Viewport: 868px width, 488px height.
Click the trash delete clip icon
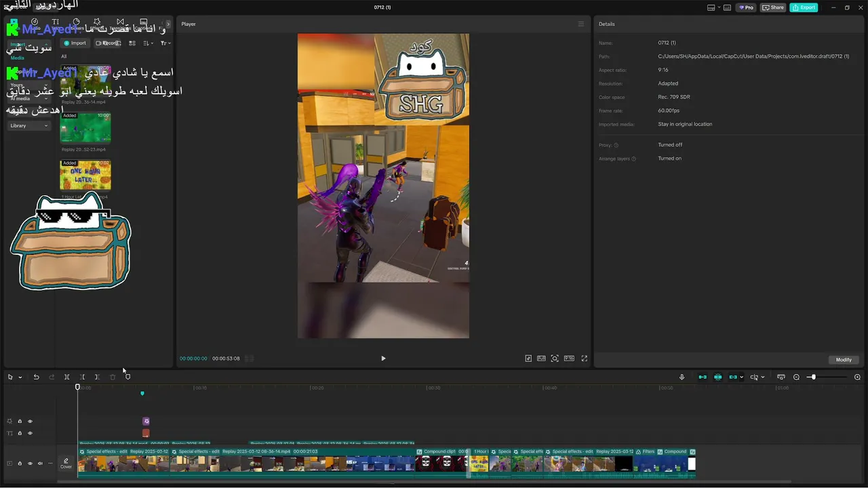coord(113,377)
